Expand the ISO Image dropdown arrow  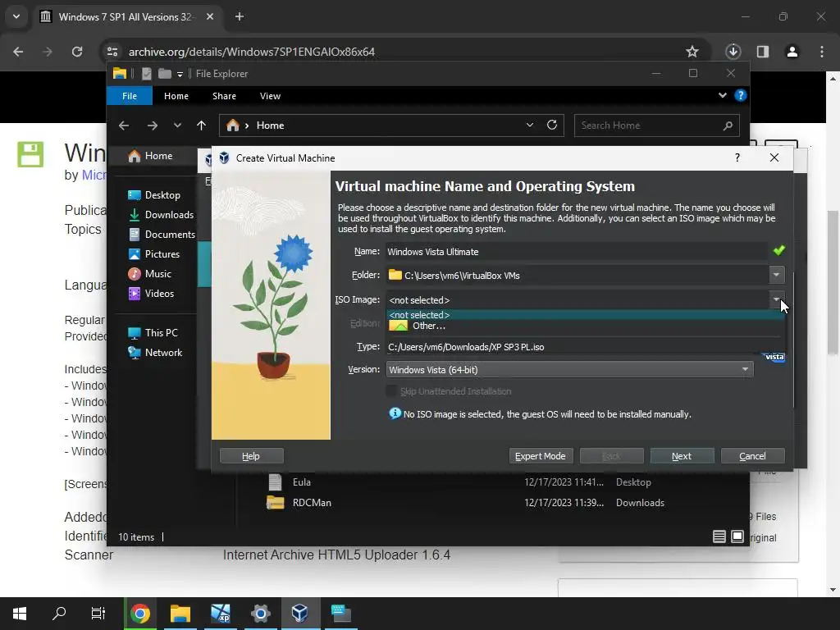tap(776, 299)
